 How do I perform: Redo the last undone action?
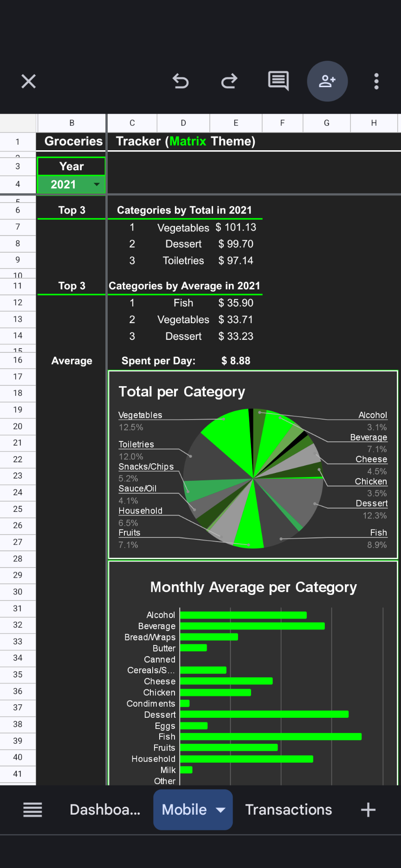pyautogui.click(x=229, y=81)
